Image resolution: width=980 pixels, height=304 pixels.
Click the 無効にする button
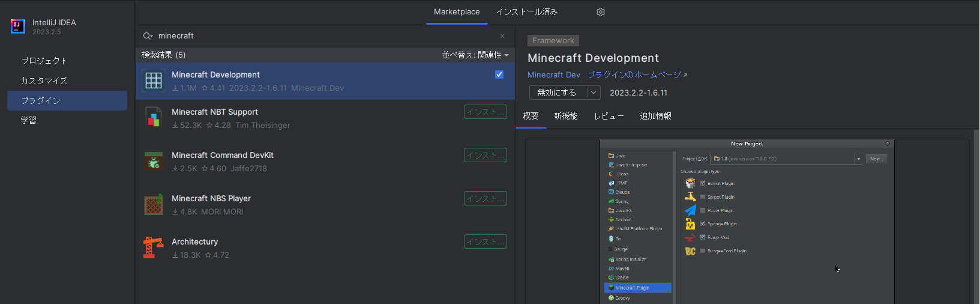[558, 93]
